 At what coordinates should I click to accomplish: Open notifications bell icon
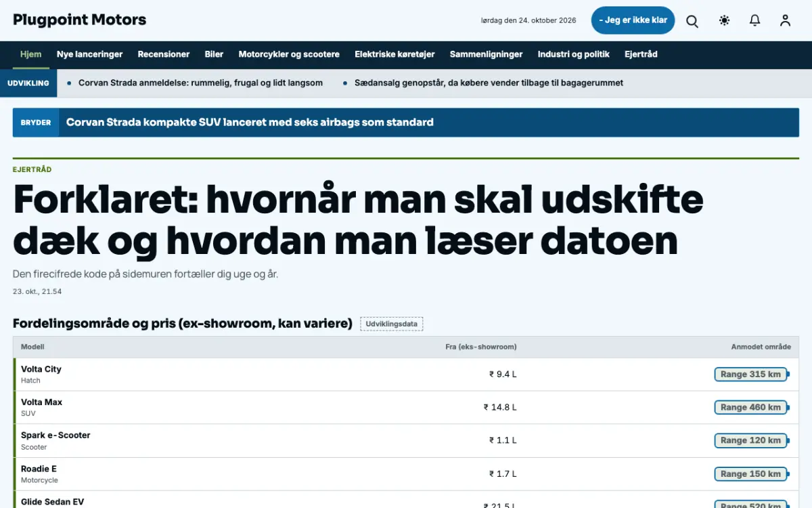click(x=755, y=20)
